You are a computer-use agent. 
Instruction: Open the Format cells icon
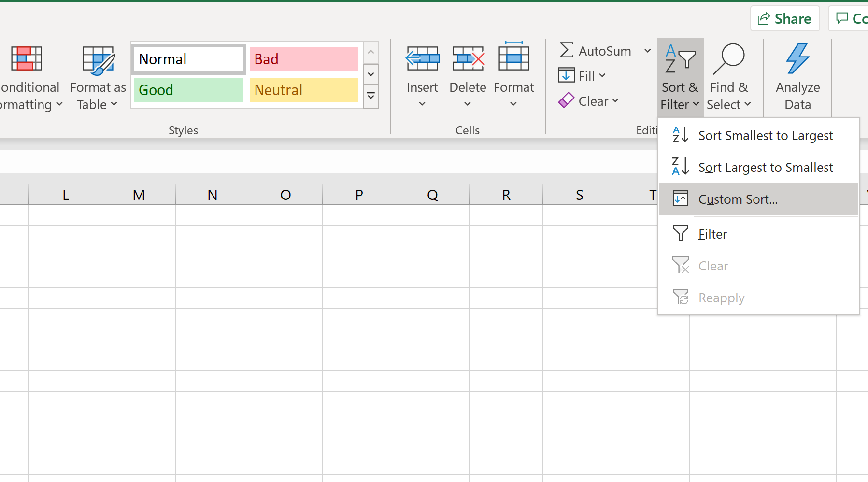tap(513, 58)
